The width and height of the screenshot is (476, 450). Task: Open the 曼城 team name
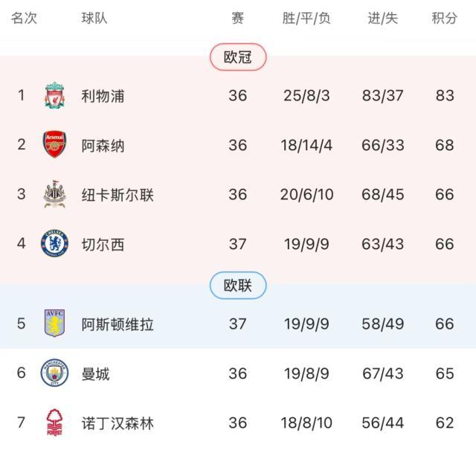coord(95,373)
